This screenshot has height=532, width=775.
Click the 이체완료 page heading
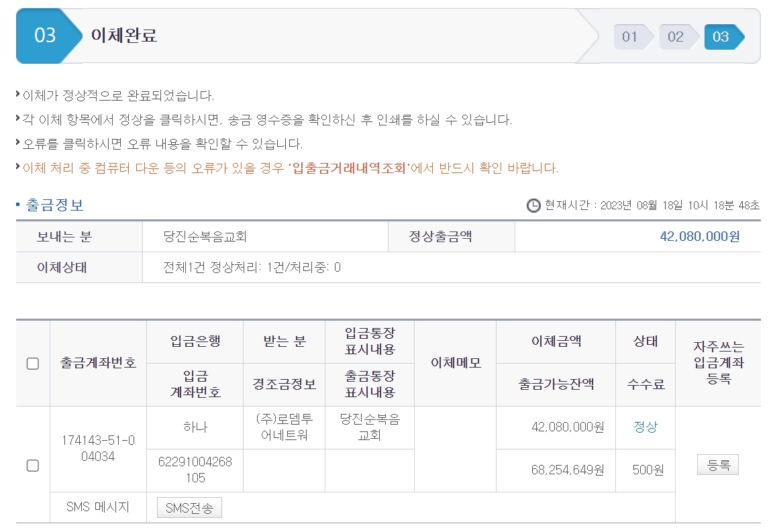pos(124,36)
